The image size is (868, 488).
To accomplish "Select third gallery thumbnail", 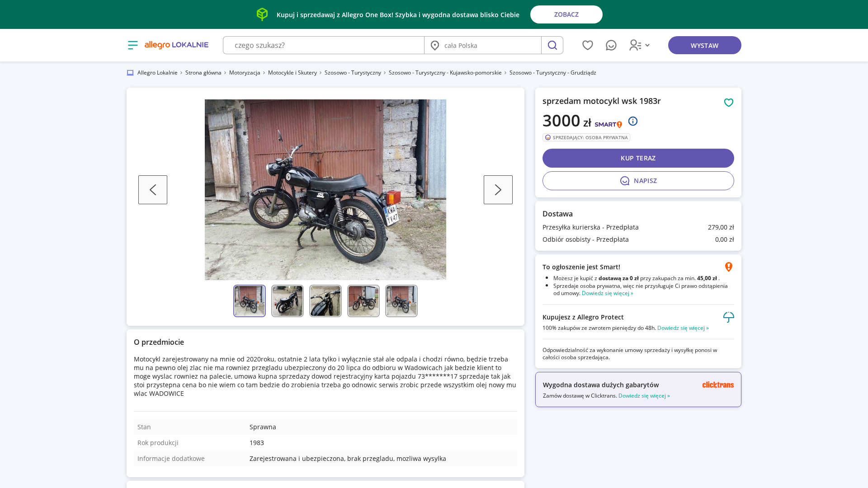I will point(325,301).
